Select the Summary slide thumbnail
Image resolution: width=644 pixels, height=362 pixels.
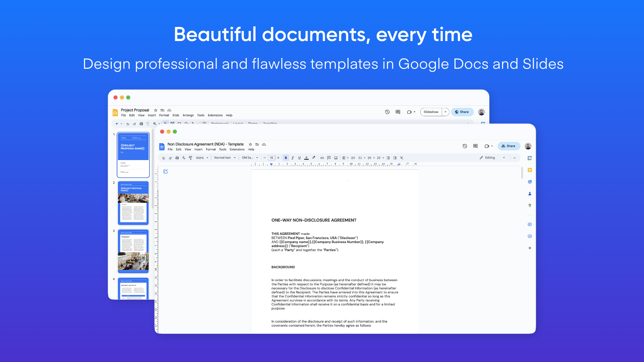[x=133, y=250]
